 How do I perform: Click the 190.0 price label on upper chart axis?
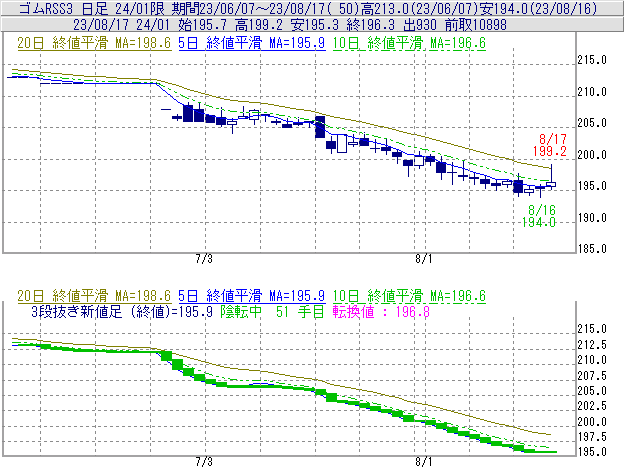[592, 218]
